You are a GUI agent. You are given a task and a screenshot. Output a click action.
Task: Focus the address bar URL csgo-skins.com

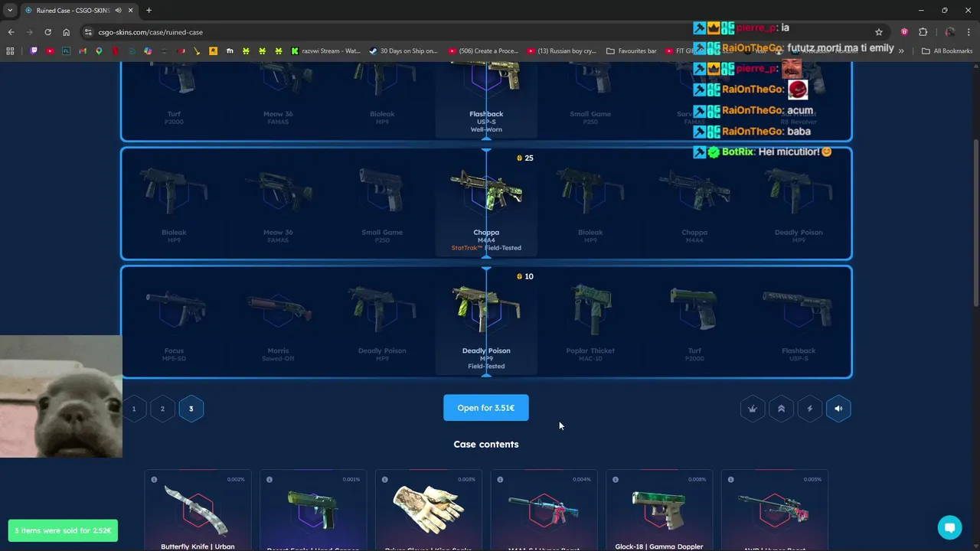(x=150, y=32)
